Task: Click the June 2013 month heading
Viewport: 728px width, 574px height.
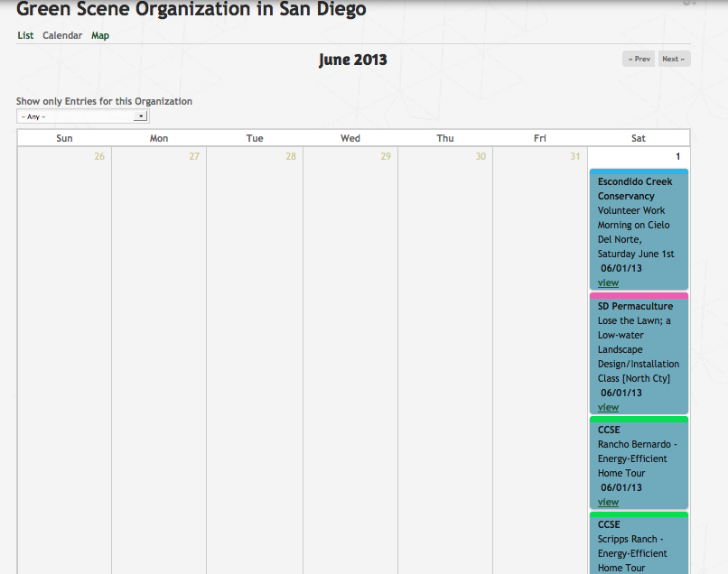Action: point(352,60)
